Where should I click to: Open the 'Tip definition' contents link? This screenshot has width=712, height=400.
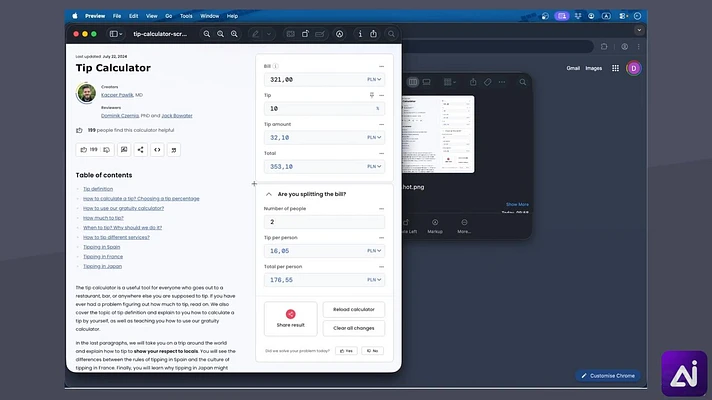(98, 189)
